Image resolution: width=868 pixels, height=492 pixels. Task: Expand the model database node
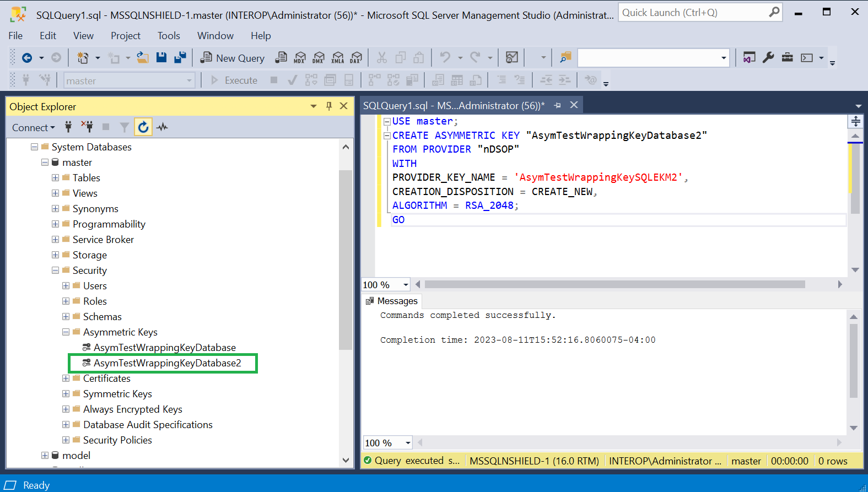[x=45, y=456]
